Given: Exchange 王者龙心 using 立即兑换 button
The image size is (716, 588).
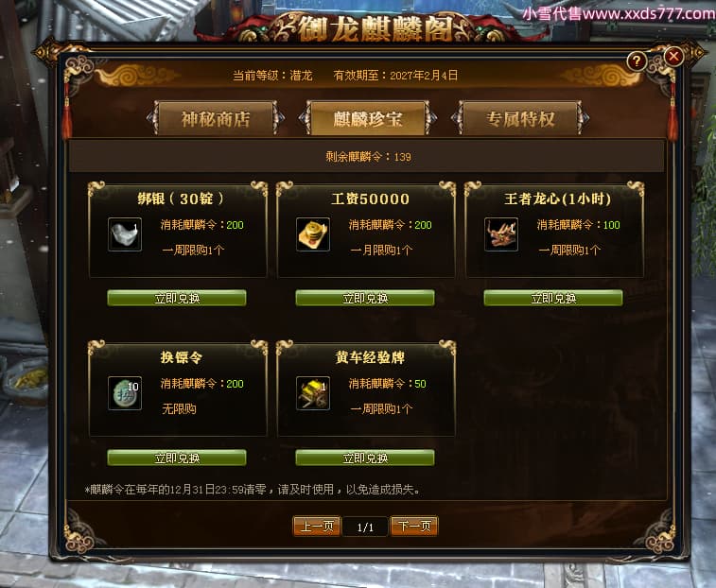Looking at the screenshot, I should [x=553, y=298].
